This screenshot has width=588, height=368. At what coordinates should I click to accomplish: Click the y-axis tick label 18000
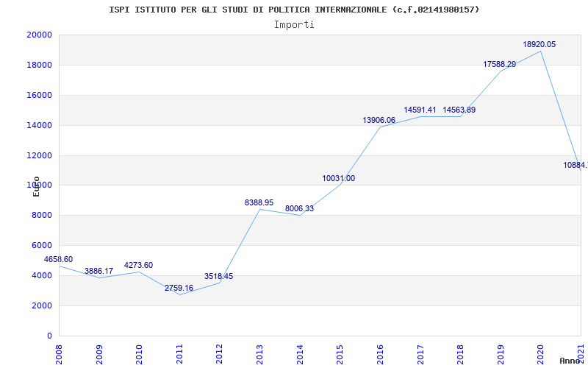[40, 65]
